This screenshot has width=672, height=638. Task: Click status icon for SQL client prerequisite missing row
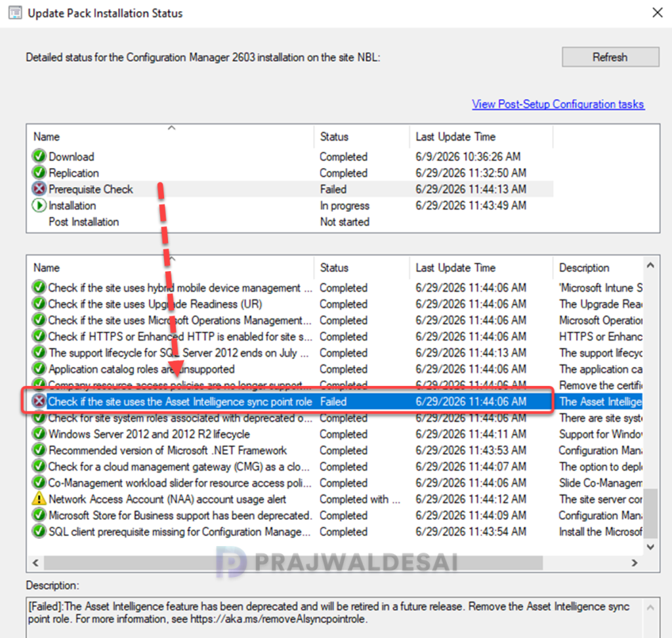coord(39,532)
